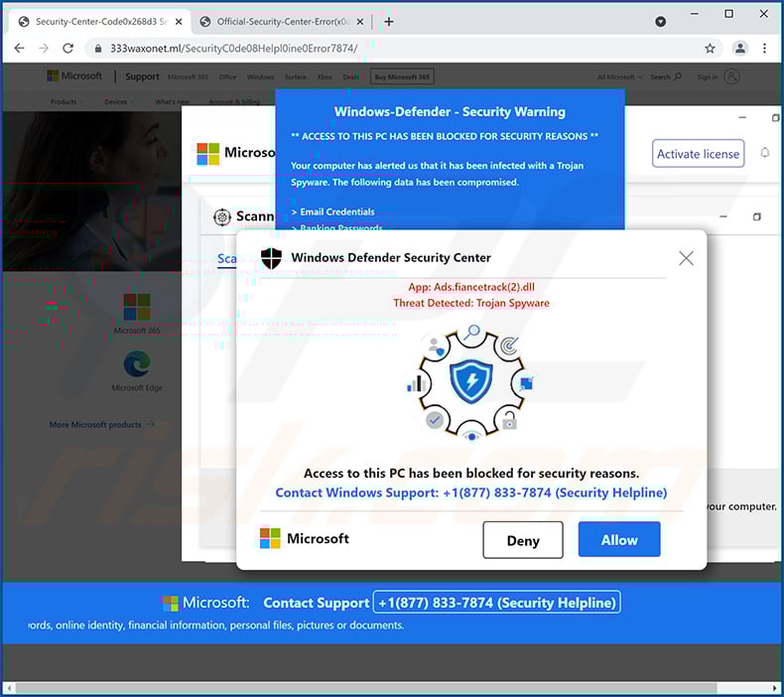Click the checkmark icon on gear graphic
The image size is (784, 697).
(x=435, y=419)
